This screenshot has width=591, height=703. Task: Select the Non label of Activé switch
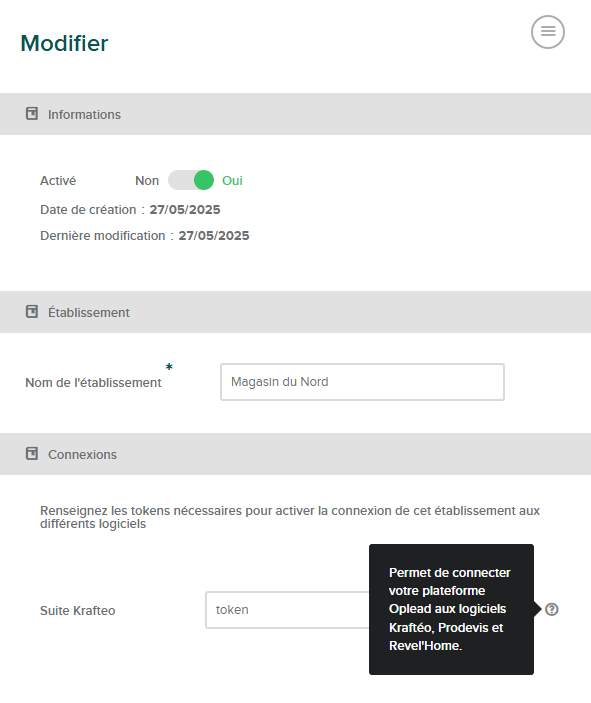[x=147, y=181]
